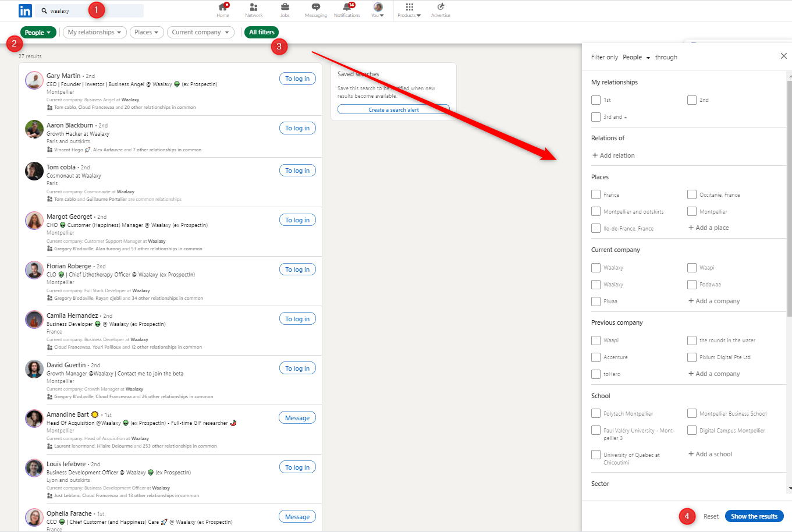
Task: Open Amandine Bart's profile photo
Action: click(34, 418)
